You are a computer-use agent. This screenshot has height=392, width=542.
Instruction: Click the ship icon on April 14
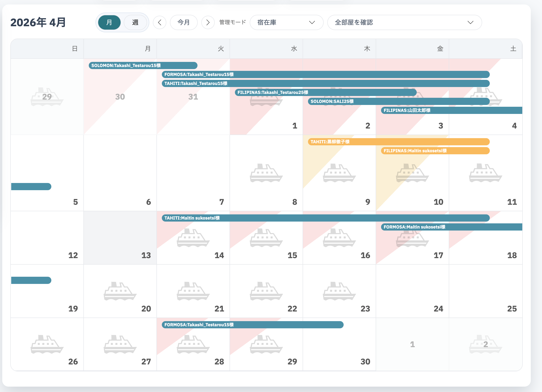(x=193, y=237)
